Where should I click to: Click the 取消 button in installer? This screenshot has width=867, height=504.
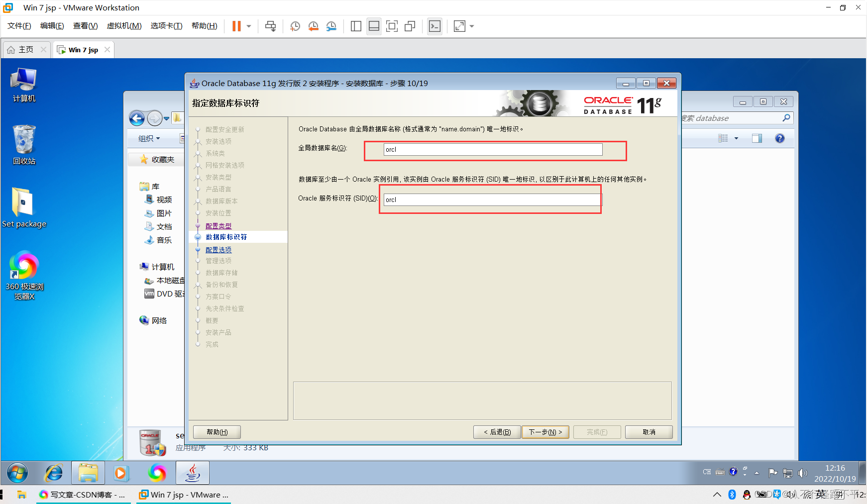[x=649, y=432]
